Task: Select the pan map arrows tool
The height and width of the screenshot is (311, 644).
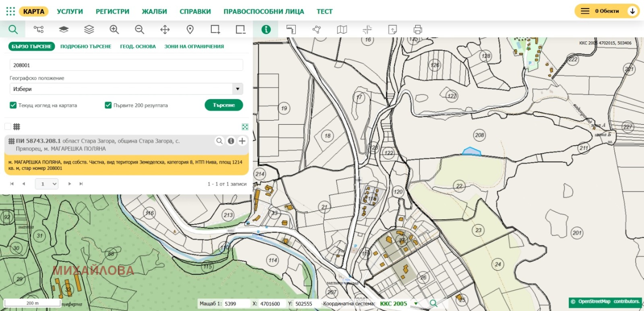Action: pos(165,29)
